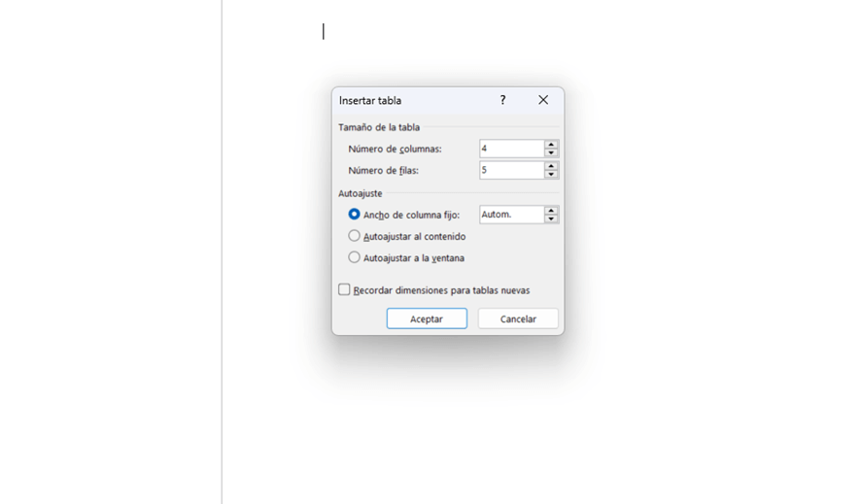This screenshot has height=504, width=861.
Task: Increase the número de filas value
Action: (x=551, y=166)
